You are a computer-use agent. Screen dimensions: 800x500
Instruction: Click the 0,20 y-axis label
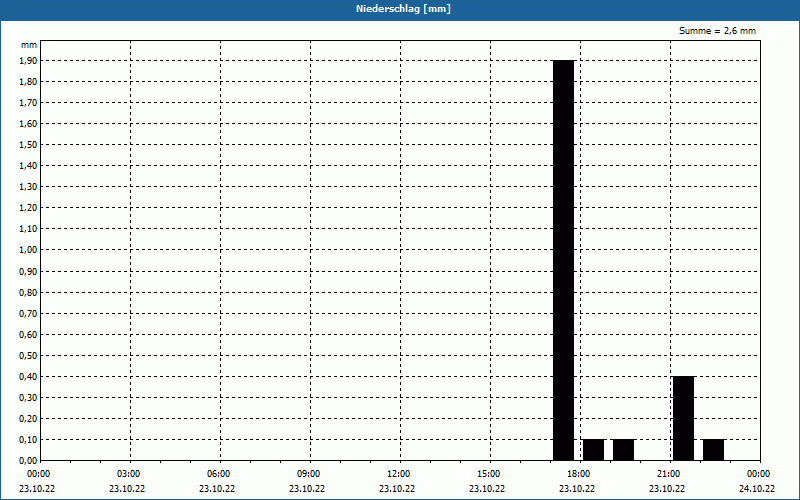point(28,418)
